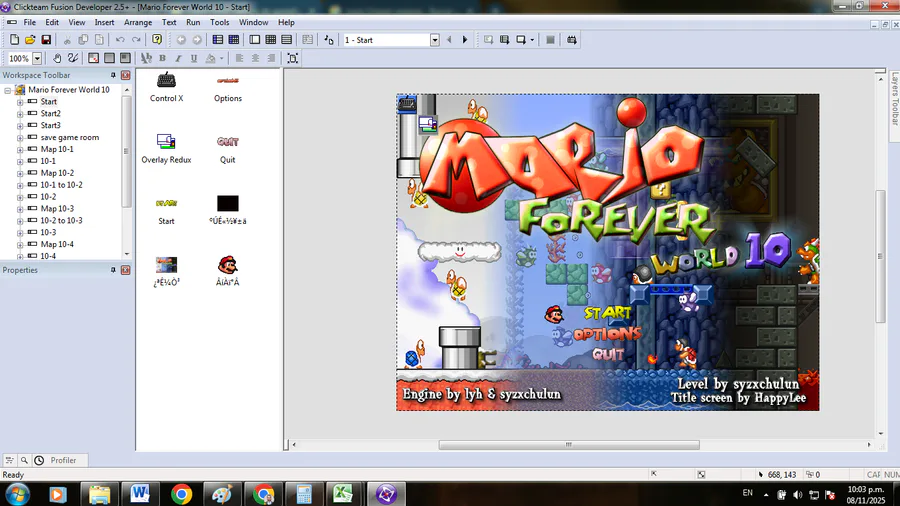Open the Storyboard Editor icon
Screen dimensions: 900x506
(218, 40)
